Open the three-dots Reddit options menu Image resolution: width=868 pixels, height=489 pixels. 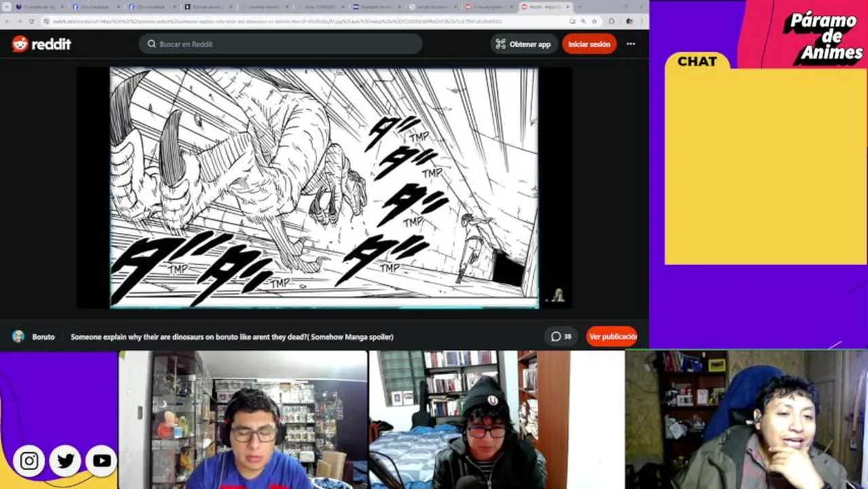coord(631,44)
